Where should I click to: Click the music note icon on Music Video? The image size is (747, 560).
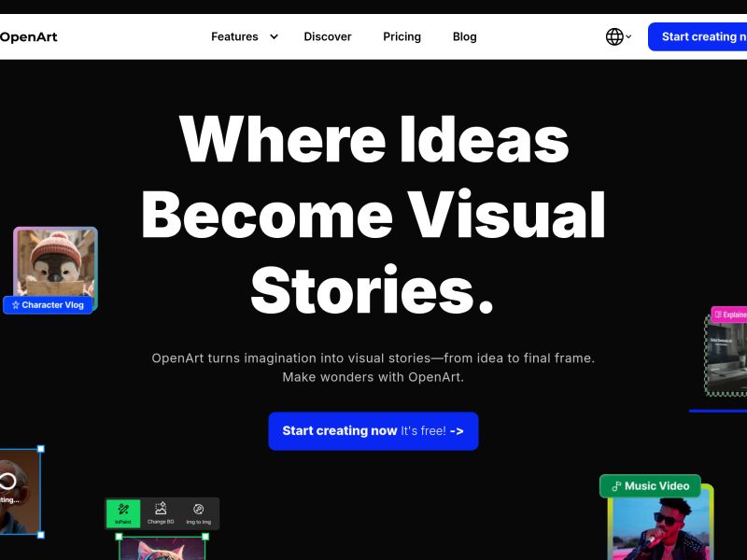coord(615,486)
